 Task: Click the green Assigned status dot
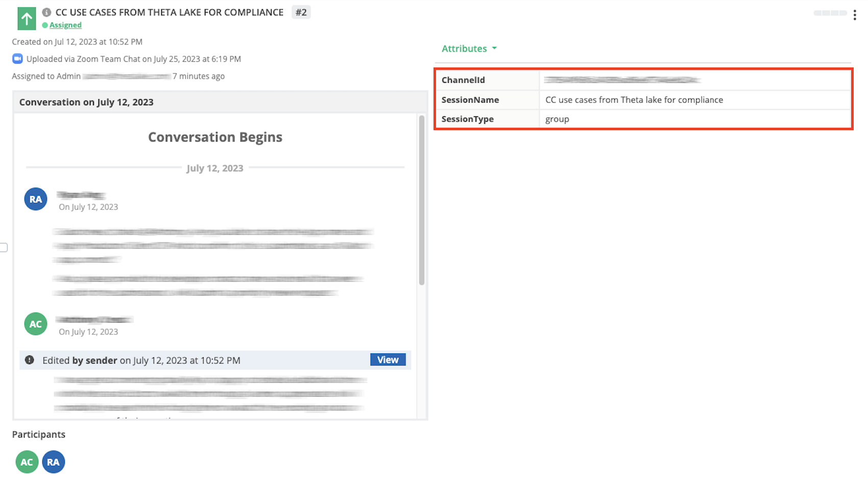click(x=45, y=25)
